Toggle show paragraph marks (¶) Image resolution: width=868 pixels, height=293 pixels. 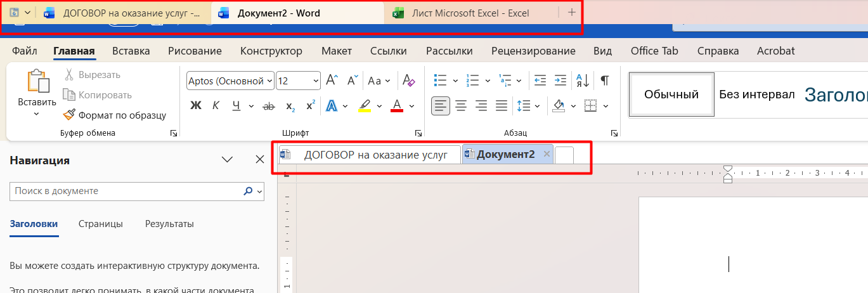(x=605, y=81)
